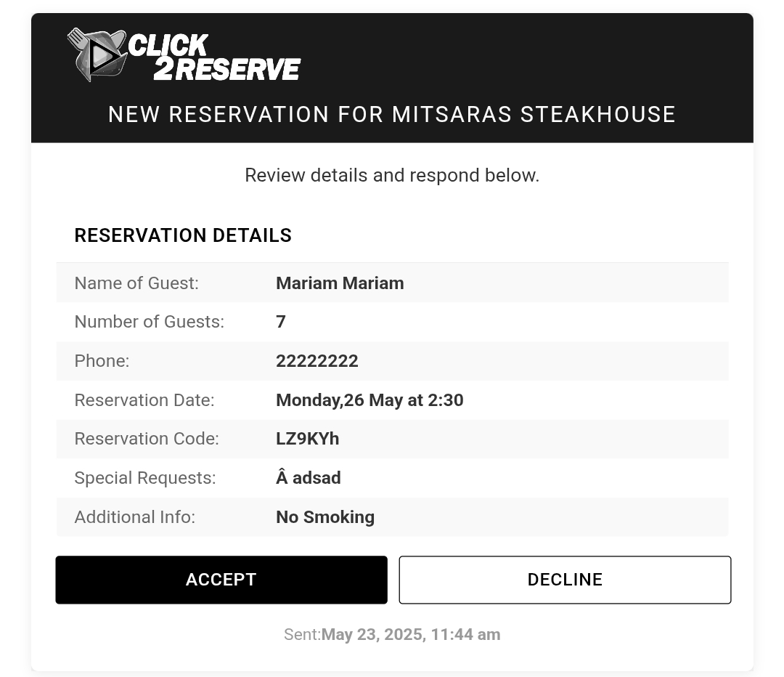Screen dimensions: 784x677
Task: Click the phone number 22222222
Action: pos(317,361)
